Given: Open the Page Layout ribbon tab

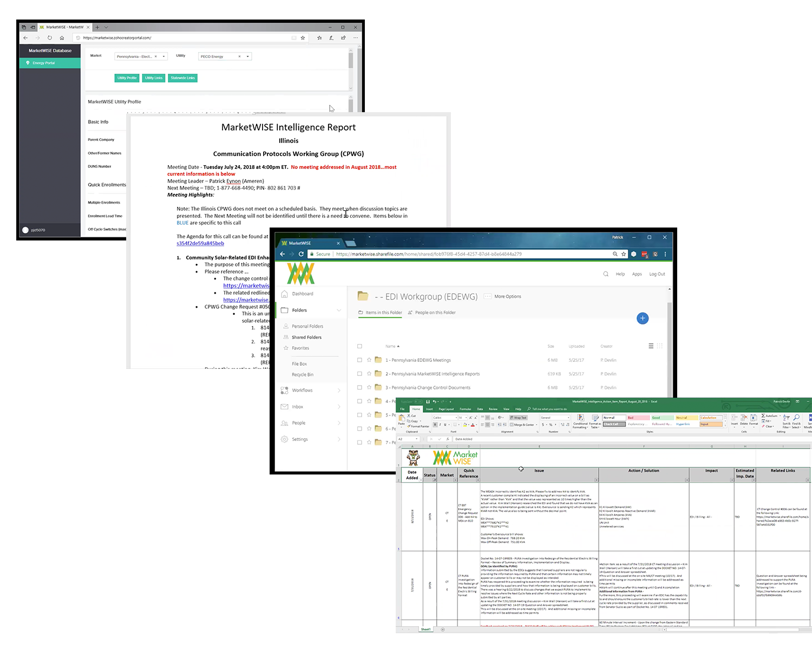Looking at the screenshot, I should (446, 409).
